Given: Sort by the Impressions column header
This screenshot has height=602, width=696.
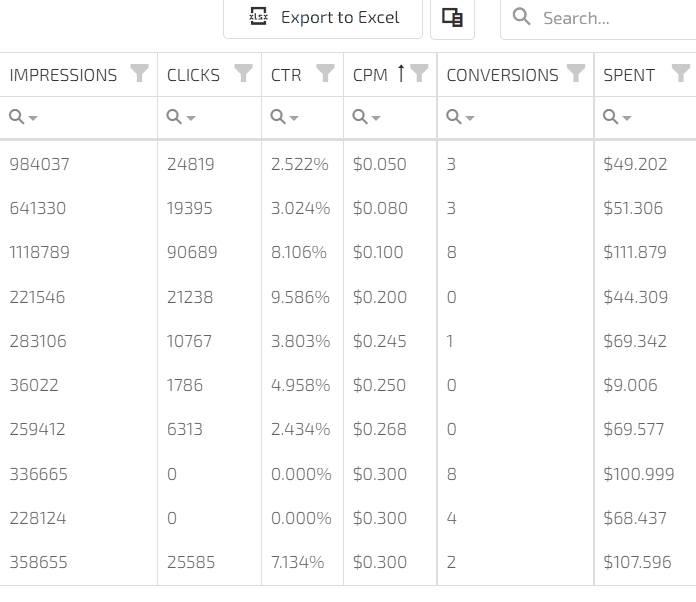Looking at the screenshot, I should click(x=63, y=75).
